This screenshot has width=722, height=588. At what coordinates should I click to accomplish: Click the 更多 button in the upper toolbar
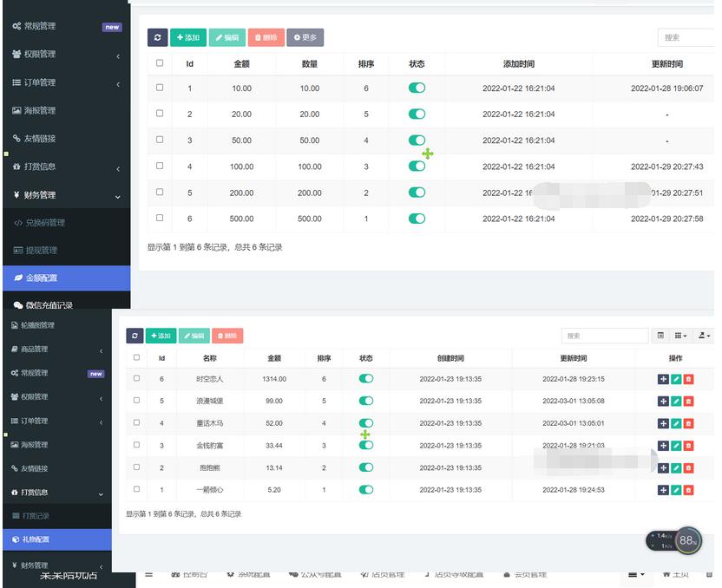coord(305,37)
